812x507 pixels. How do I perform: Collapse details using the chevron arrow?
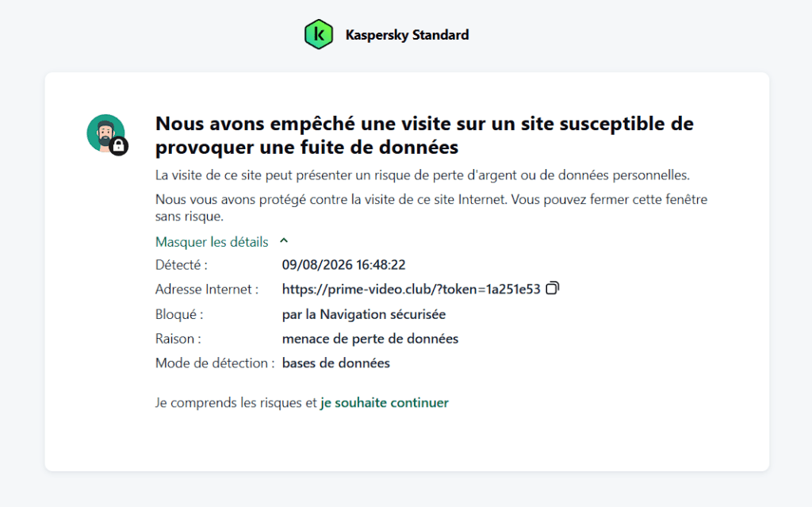click(284, 241)
